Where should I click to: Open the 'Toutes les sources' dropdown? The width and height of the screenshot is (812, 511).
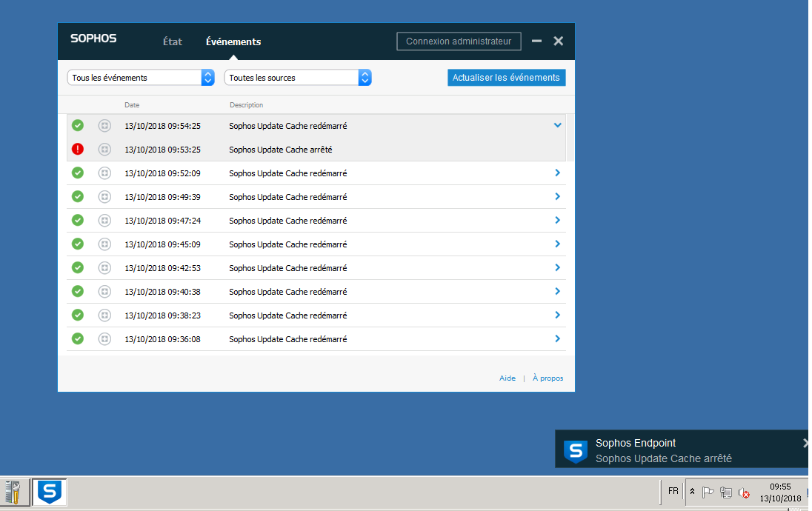pos(298,78)
